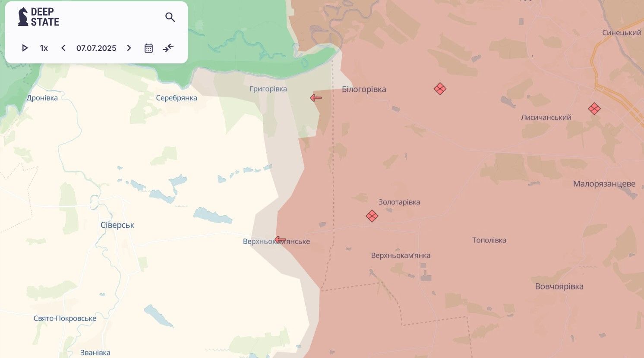The image size is (644, 358).
Task: Click the Свято-Покровське label
Action: coord(65,318)
